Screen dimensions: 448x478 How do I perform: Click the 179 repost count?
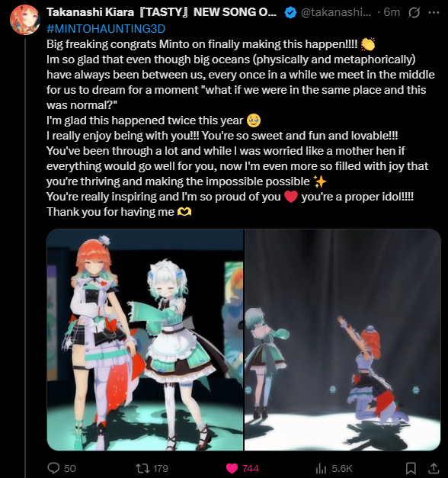(161, 468)
